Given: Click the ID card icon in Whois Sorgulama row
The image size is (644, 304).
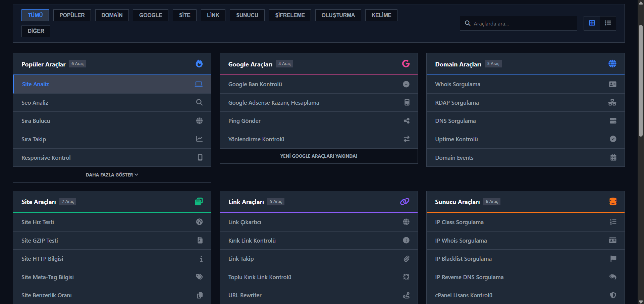Looking at the screenshot, I should click(612, 84).
